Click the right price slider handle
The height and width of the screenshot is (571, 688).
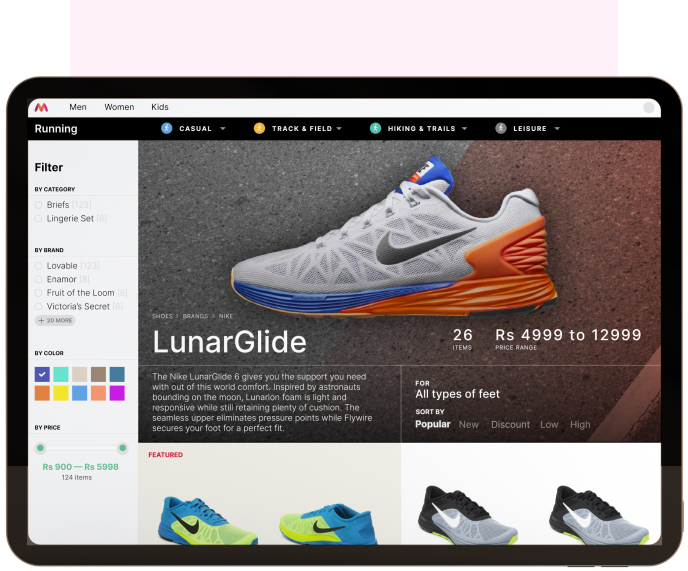pos(123,448)
